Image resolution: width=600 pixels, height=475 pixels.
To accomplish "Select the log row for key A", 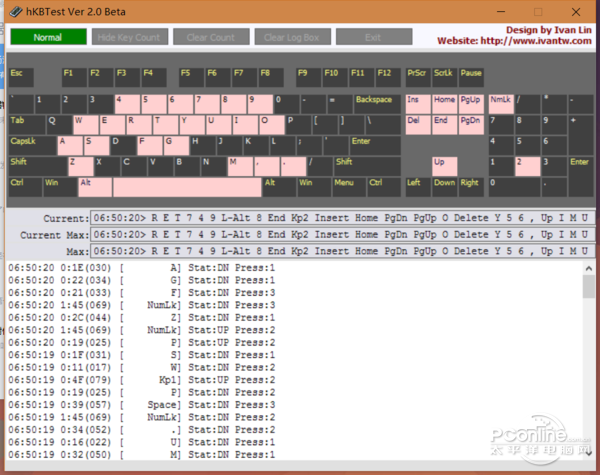I will point(142,268).
